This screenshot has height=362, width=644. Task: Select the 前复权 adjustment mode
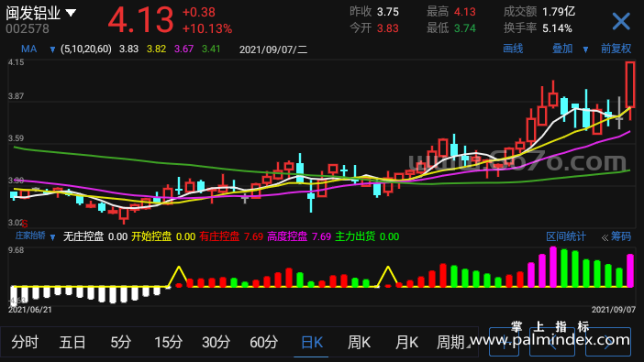[616, 49]
